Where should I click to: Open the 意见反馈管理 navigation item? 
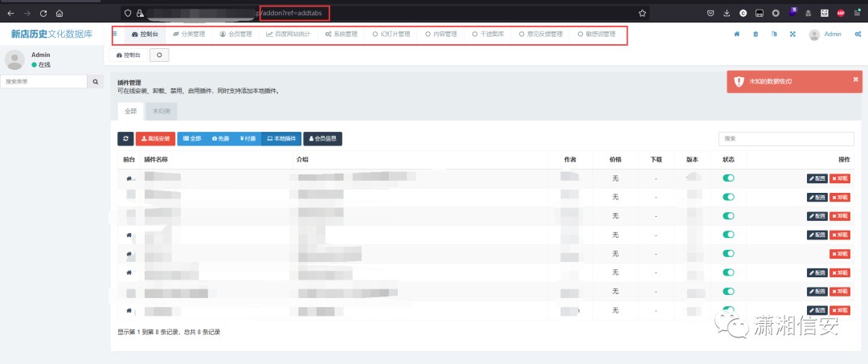click(540, 35)
